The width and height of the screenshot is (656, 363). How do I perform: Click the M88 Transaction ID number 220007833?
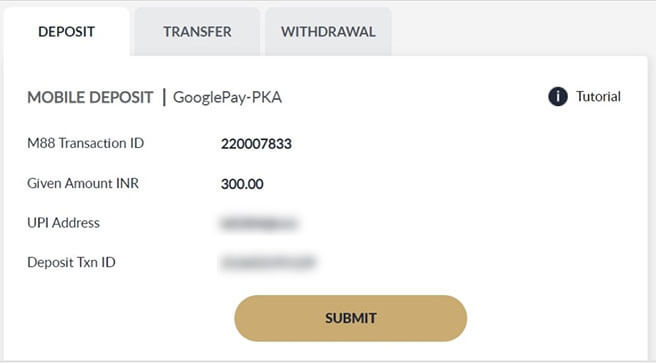pos(256,144)
